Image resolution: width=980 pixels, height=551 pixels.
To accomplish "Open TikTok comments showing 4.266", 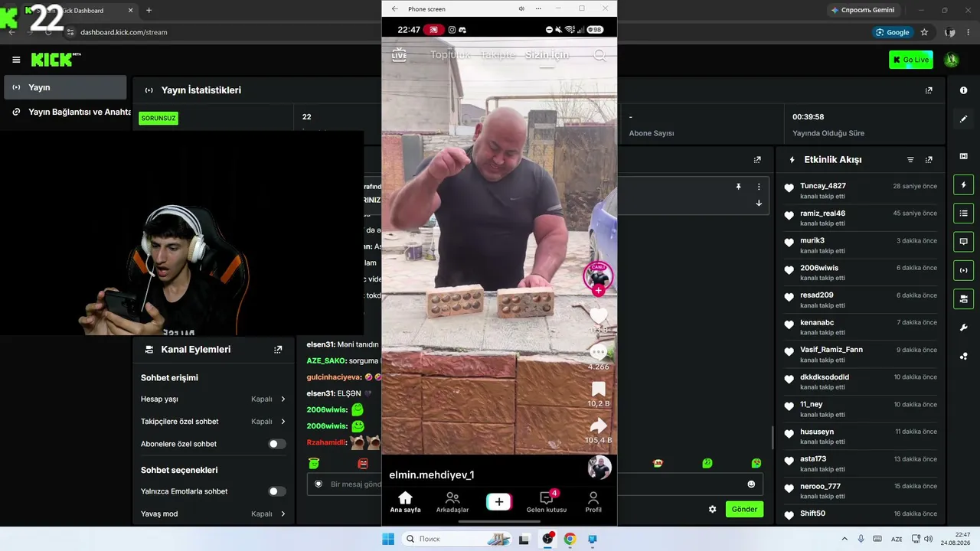I will 599,352.
